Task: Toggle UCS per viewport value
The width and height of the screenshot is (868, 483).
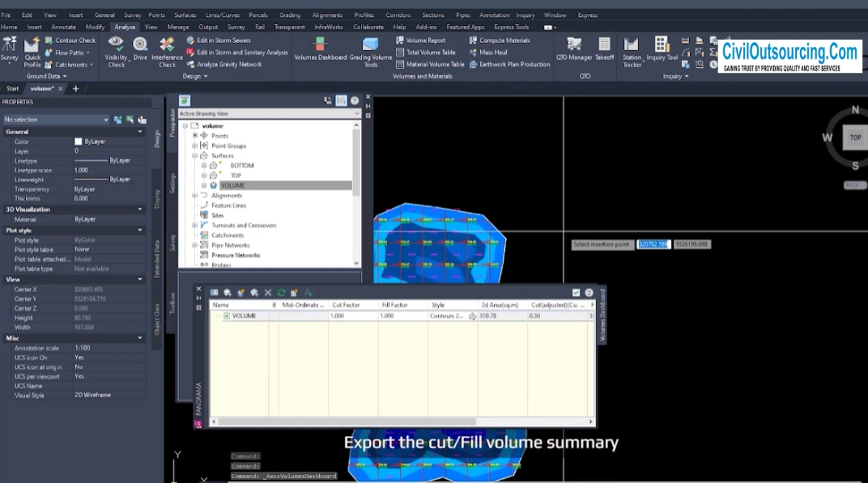Action: click(x=109, y=376)
